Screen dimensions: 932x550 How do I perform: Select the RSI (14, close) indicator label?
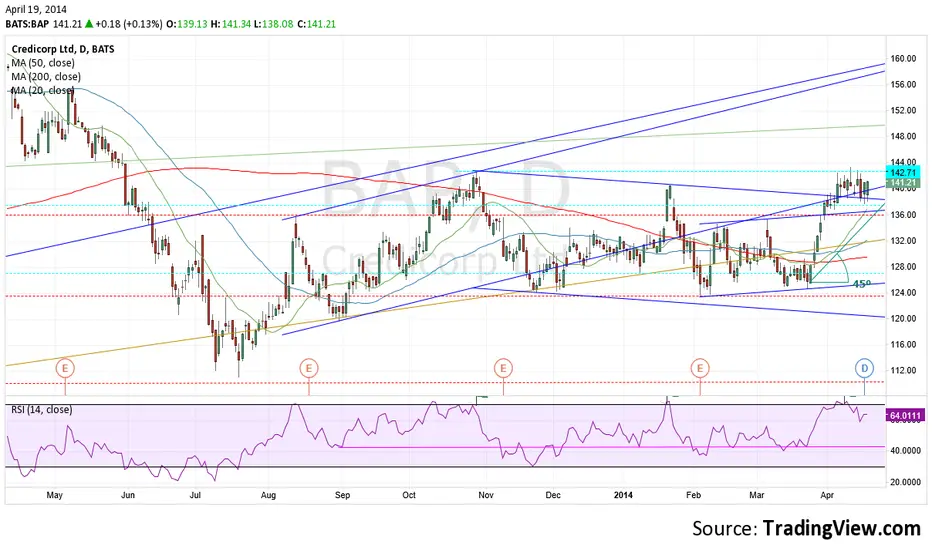(x=42, y=410)
